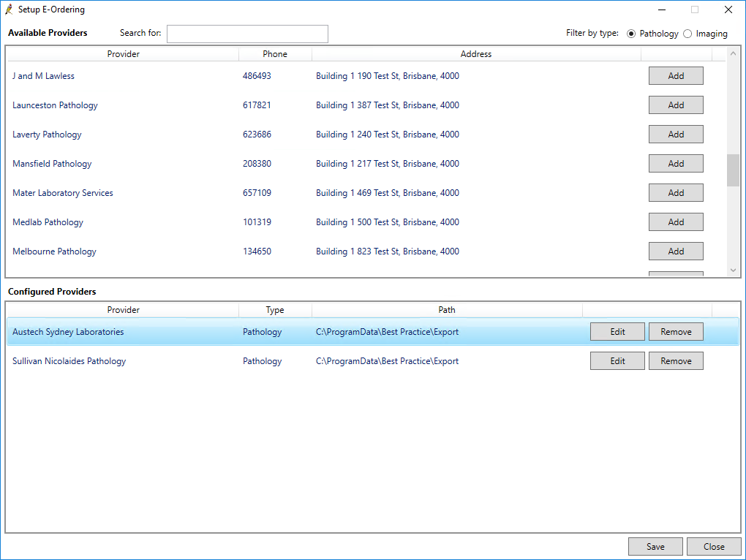The height and width of the screenshot is (560, 746).
Task: Edit Austech Sydney Laboratories configuration
Action: click(x=617, y=332)
